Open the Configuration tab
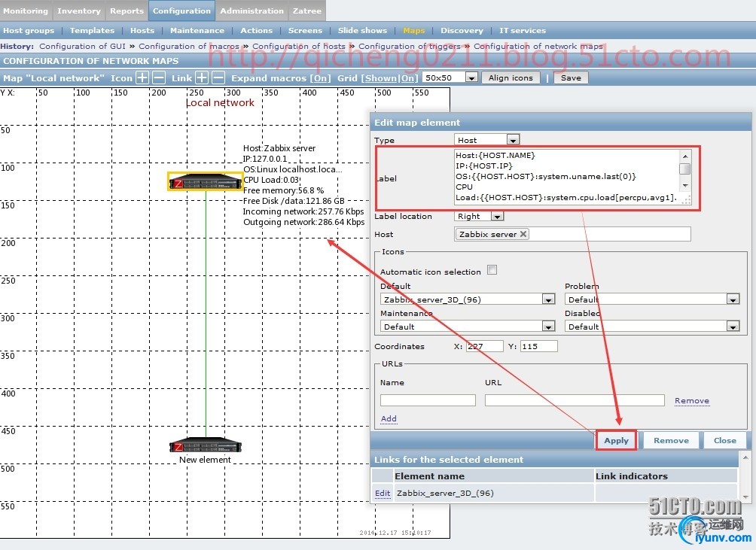Viewport: 756px width, 550px height. [x=181, y=11]
